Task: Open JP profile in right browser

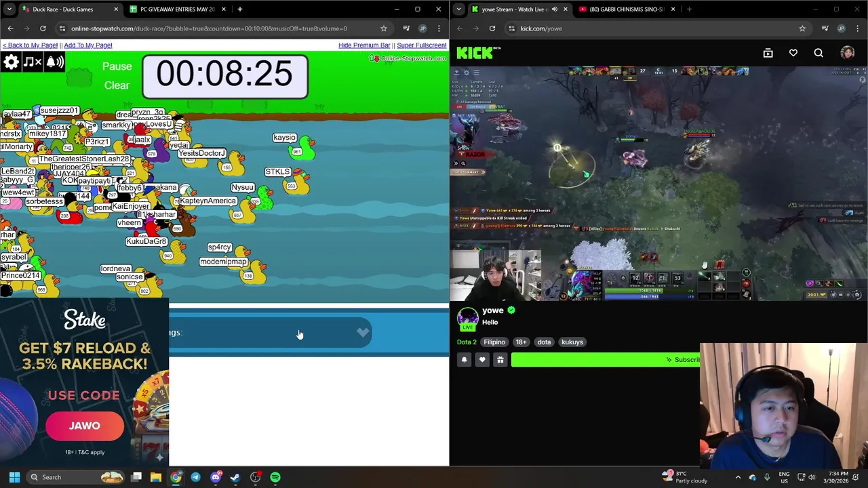Action: 842,28
